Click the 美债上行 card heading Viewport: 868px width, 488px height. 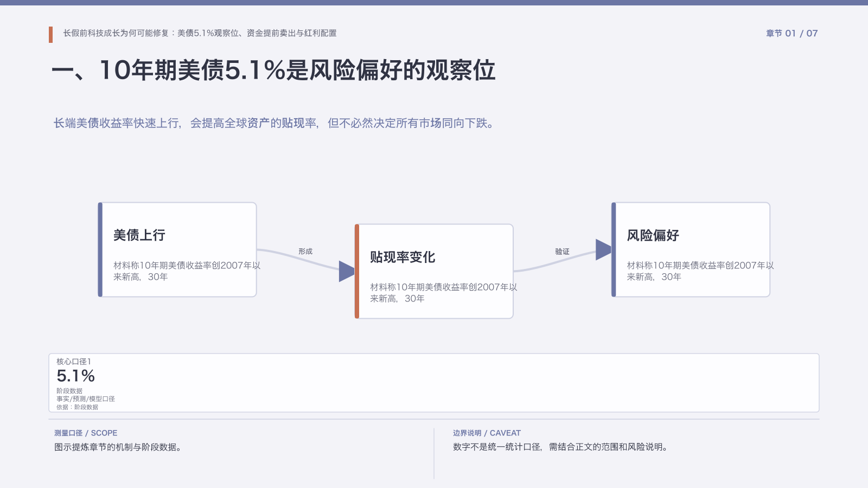(x=139, y=235)
